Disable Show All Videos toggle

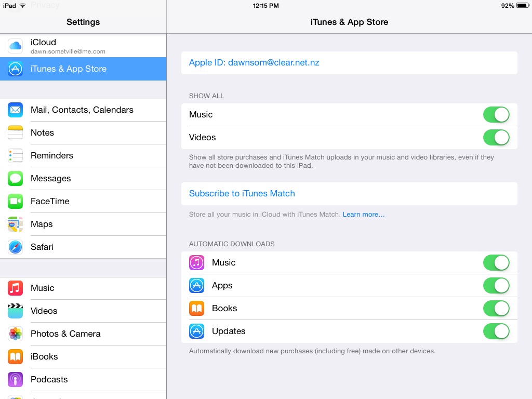pyautogui.click(x=496, y=137)
